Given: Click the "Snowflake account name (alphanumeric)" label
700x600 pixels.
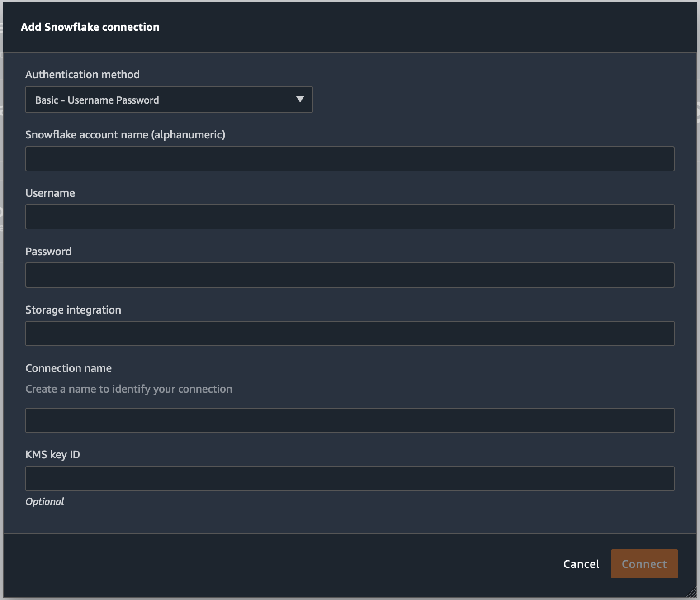Looking at the screenshot, I should (x=125, y=135).
